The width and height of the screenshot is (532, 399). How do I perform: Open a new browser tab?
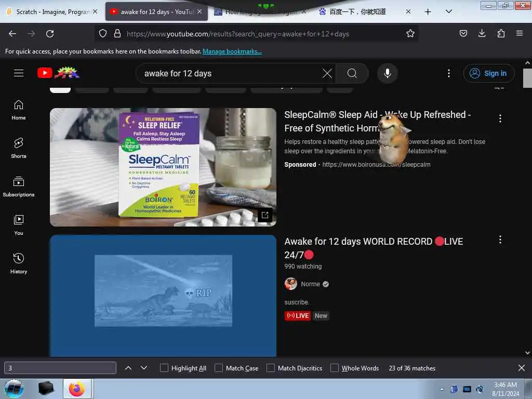(428, 12)
